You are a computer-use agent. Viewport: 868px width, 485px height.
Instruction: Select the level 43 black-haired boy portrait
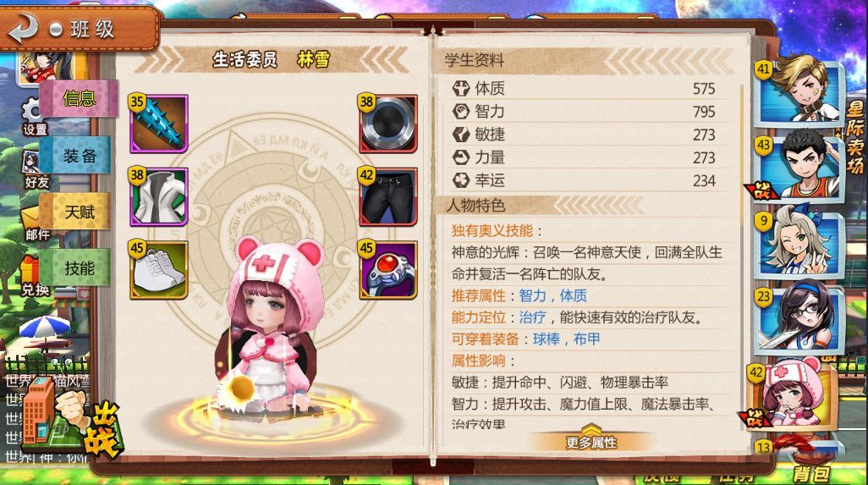pos(800,165)
